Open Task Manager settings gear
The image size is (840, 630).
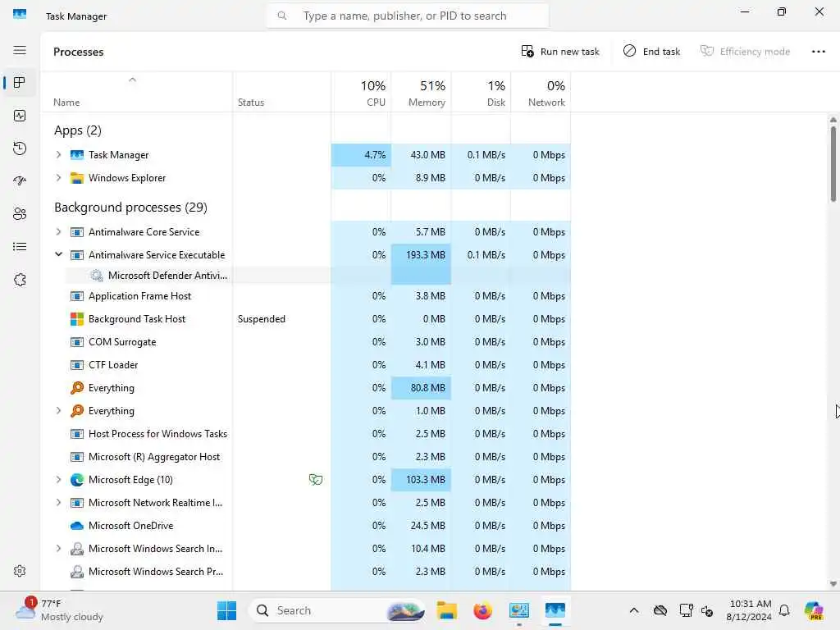point(20,571)
